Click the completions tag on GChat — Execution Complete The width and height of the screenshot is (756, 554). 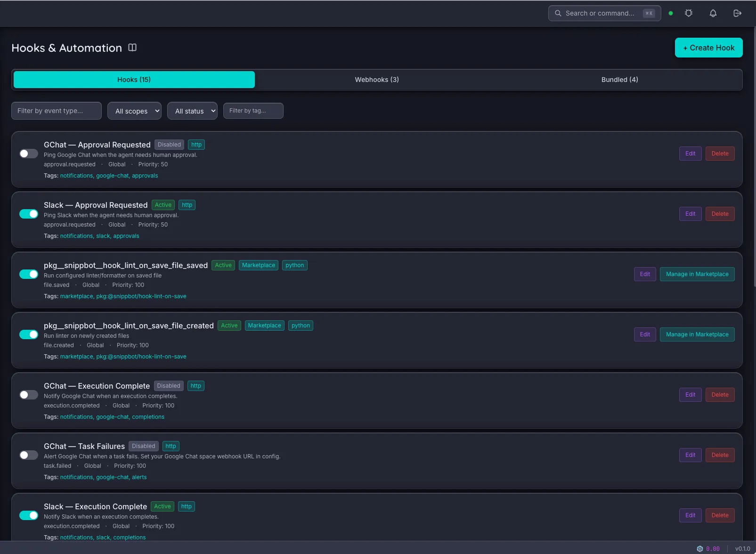(148, 417)
